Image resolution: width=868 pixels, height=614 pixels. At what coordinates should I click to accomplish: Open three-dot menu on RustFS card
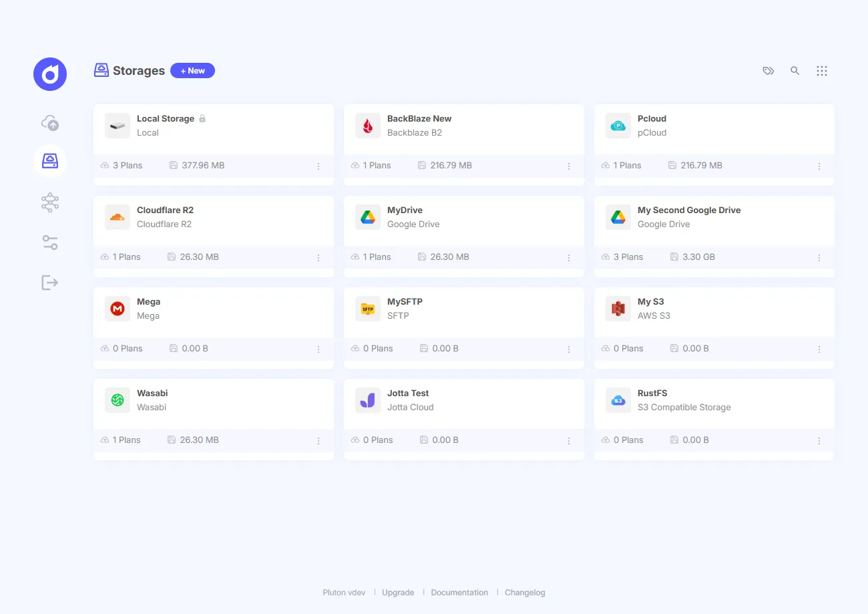819,440
